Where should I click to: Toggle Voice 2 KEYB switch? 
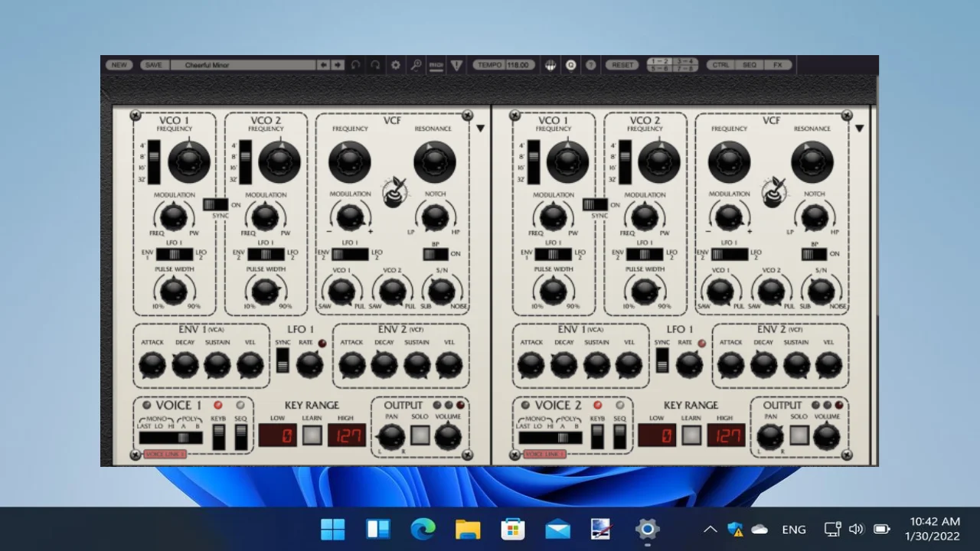pos(598,437)
